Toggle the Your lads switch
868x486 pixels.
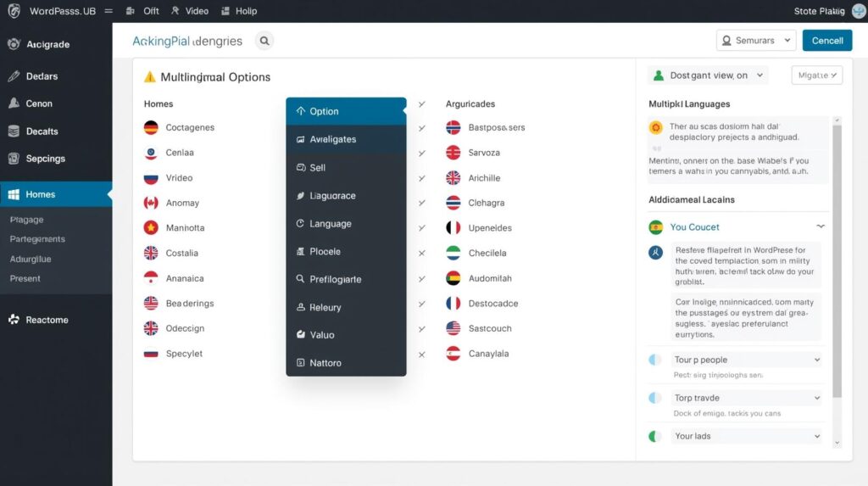pos(654,436)
